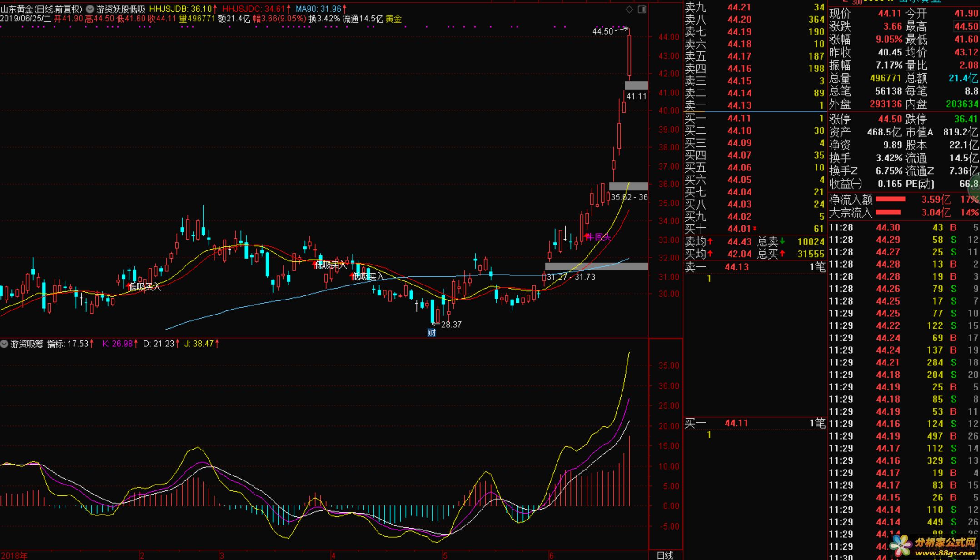Click the 买一 44.11 1笔 detail row
This screenshot has height=560, width=980.
(755, 423)
